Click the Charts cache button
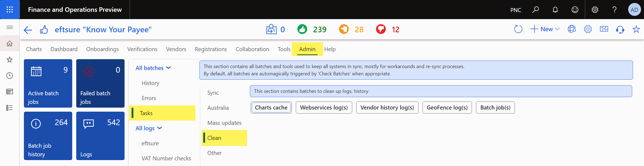Viewport: 644px width, 166px height. tap(271, 108)
